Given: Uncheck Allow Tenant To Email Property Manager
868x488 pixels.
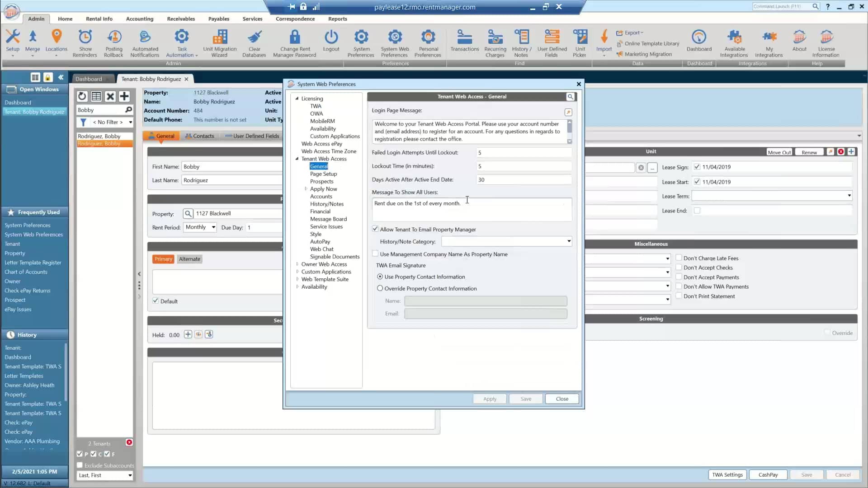Looking at the screenshot, I should point(375,229).
